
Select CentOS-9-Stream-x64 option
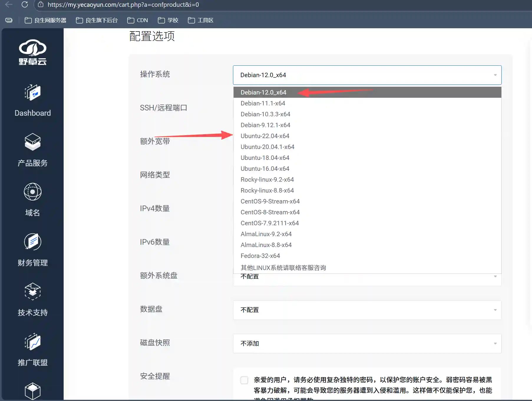[367, 201]
